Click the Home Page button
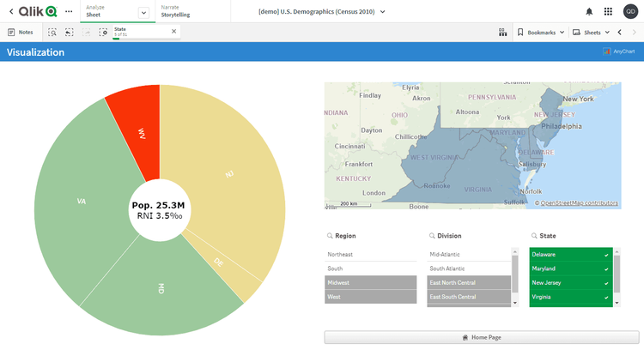The height and width of the screenshot is (362, 644). [481, 337]
